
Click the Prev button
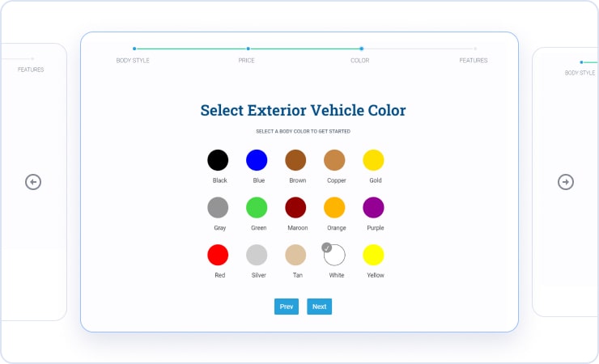(287, 307)
